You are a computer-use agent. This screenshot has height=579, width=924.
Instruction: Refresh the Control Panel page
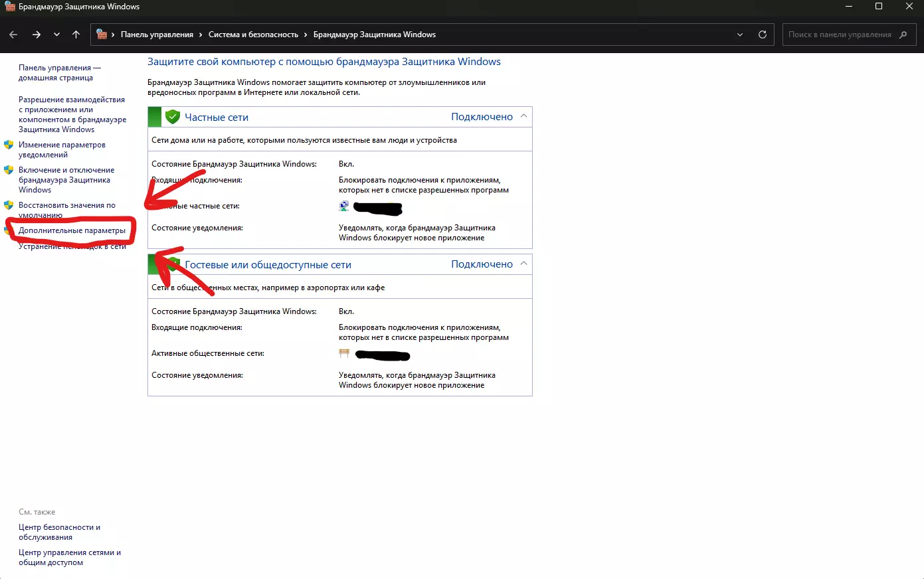pos(763,35)
